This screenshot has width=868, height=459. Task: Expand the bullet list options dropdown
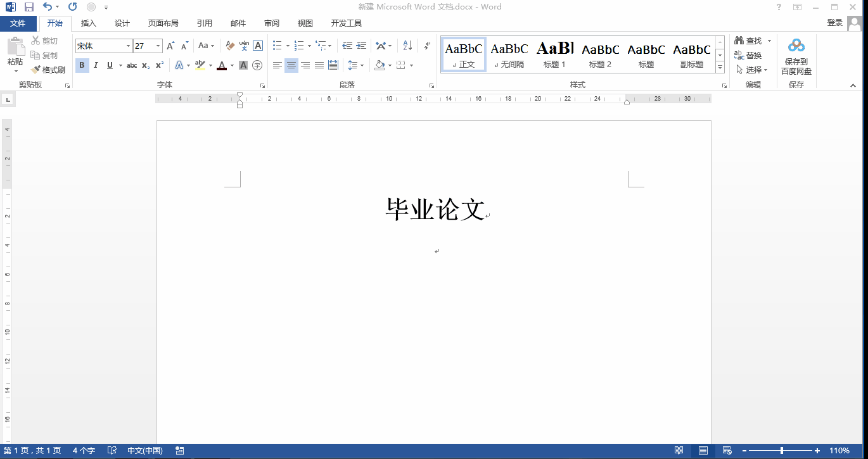pyautogui.click(x=288, y=46)
